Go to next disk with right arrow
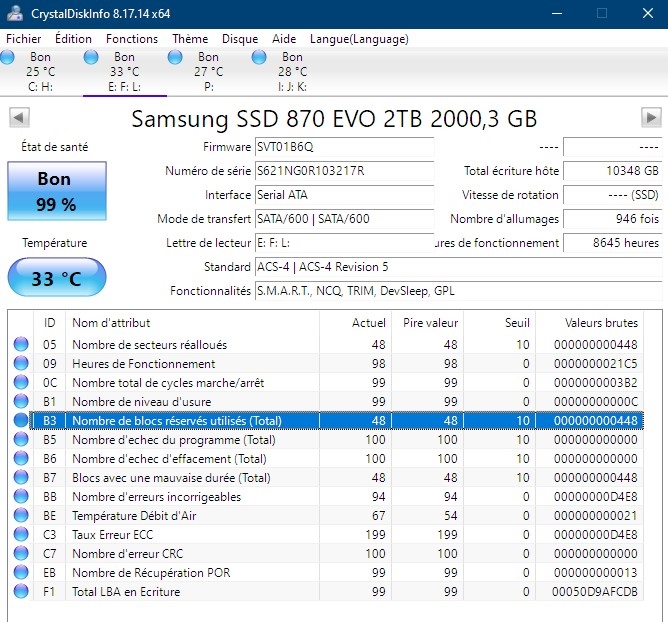The width and height of the screenshot is (668, 622). [651, 117]
